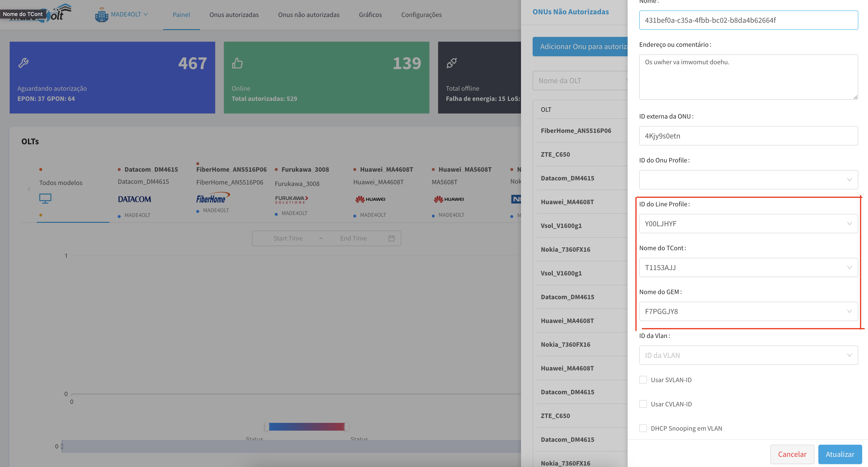Click the Datacom logo thumbnail

(134, 199)
